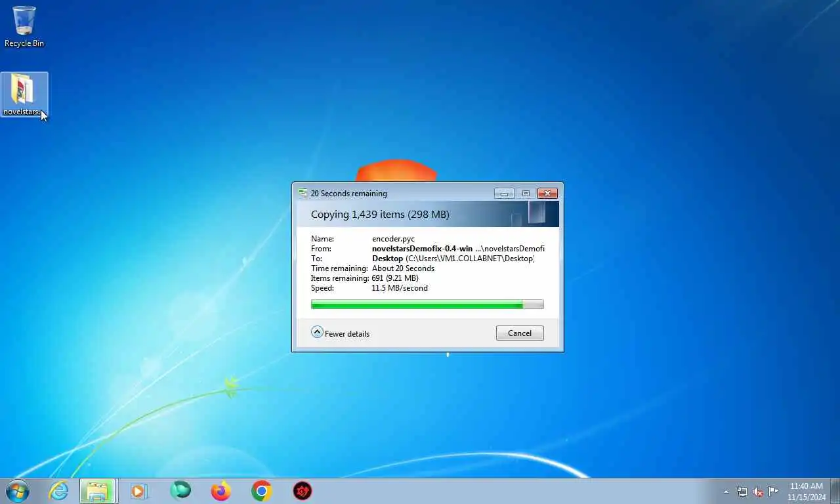
Task: Collapse the dialog with Fewer details
Action: tap(340, 333)
